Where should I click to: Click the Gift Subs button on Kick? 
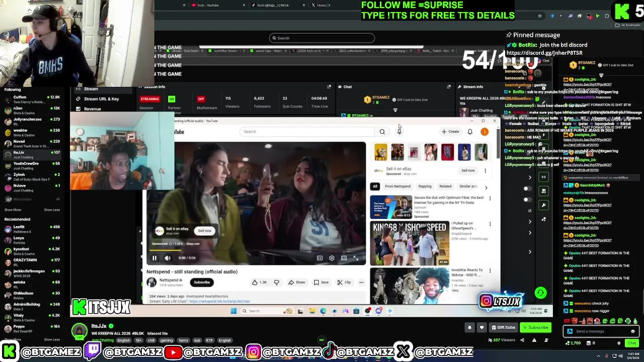pyautogui.click(x=503, y=327)
